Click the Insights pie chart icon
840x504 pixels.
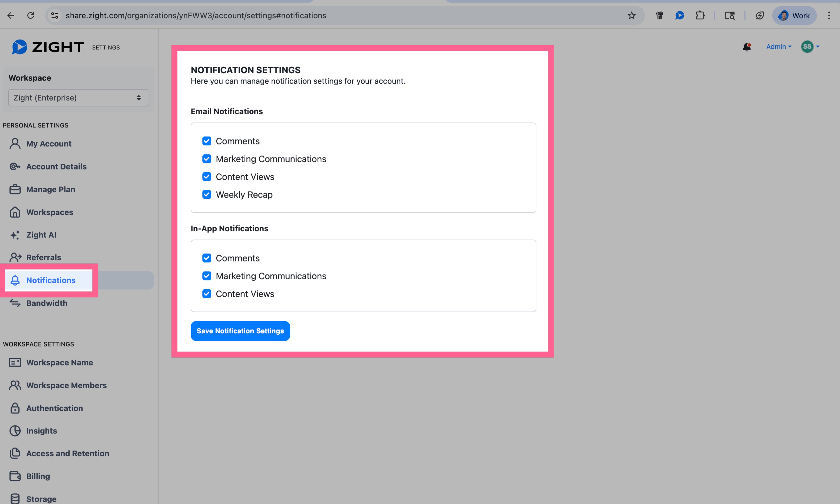pyautogui.click(x=14, y=431)
